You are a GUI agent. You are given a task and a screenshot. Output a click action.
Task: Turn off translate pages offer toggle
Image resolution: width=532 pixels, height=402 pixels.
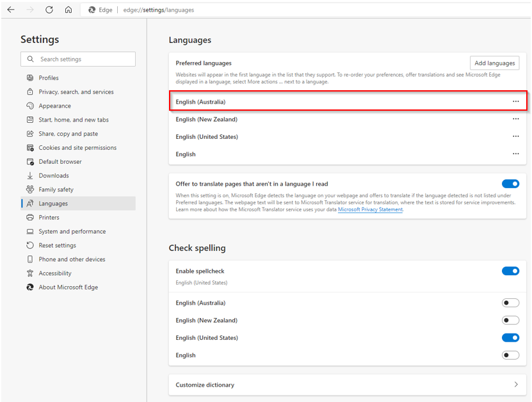click(510, 184)
